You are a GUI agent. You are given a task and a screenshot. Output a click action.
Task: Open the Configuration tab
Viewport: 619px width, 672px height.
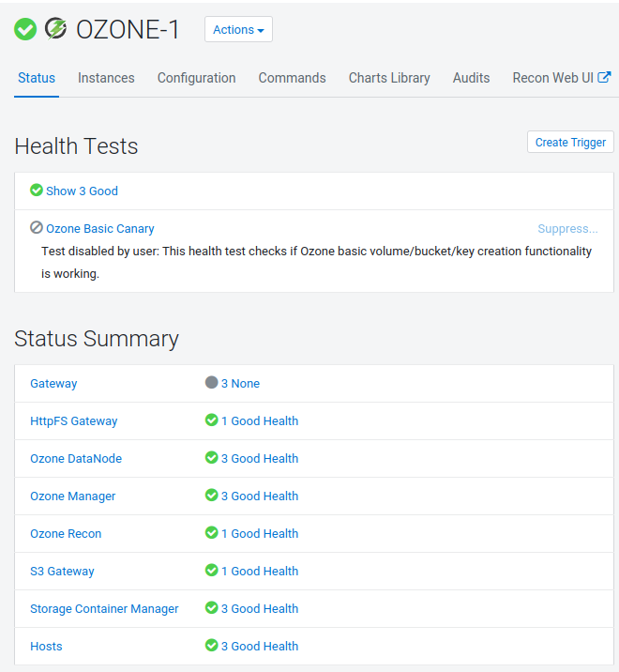[196, 78]
